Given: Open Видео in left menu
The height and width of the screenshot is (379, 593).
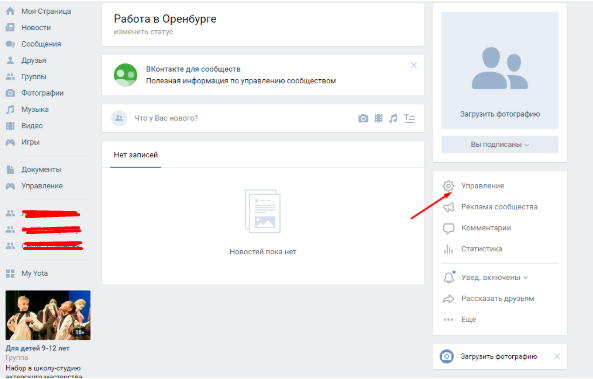Looking at the screenshot, I should [x=32, y=126].
